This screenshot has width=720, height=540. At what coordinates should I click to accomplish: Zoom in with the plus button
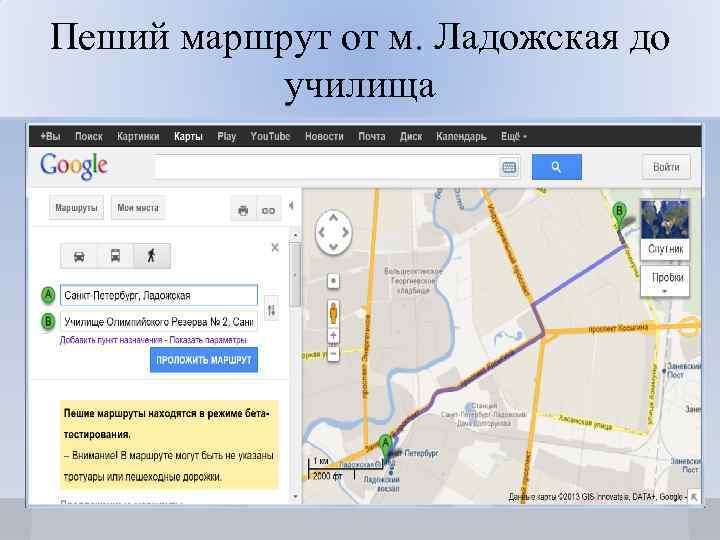pyautogui.click(x=333, y=335)
